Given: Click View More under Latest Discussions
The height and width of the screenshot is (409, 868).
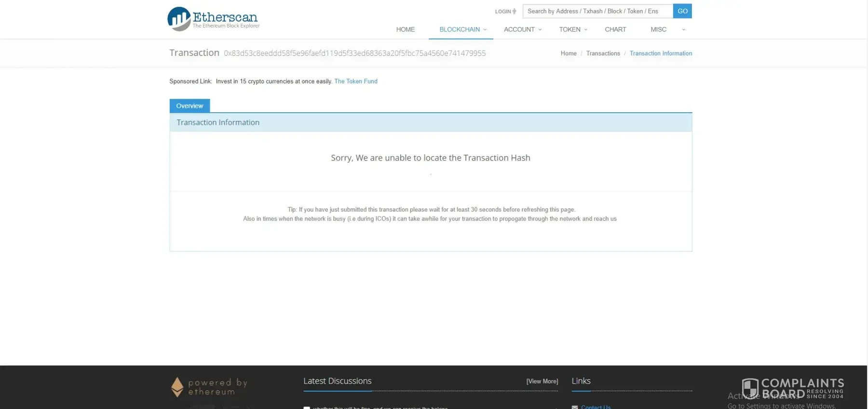Looking at the screenshot, I should pyautogui.click(x=542, y=382).
